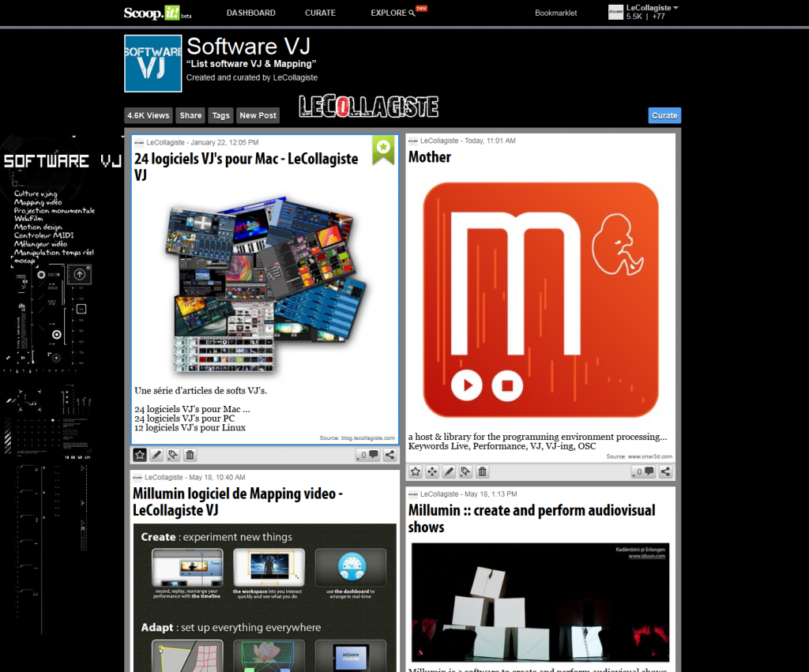Click 'LeCollagiste - January 22, 12:05 PM' byline
Image resolution: width=809 pixels, height=672 pixels.
pos(202,142)
